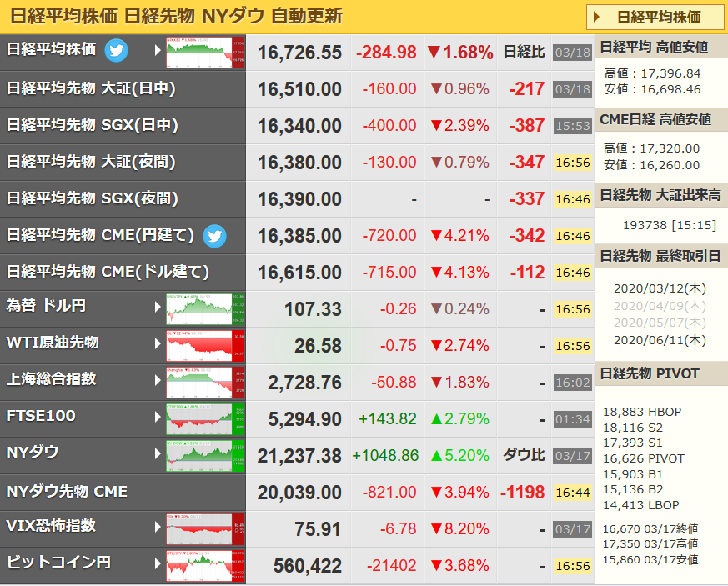The image size is (728, 586).
Task: Click the WTI price 26.58
Action: pyautogui.click(x=318, y=346)
